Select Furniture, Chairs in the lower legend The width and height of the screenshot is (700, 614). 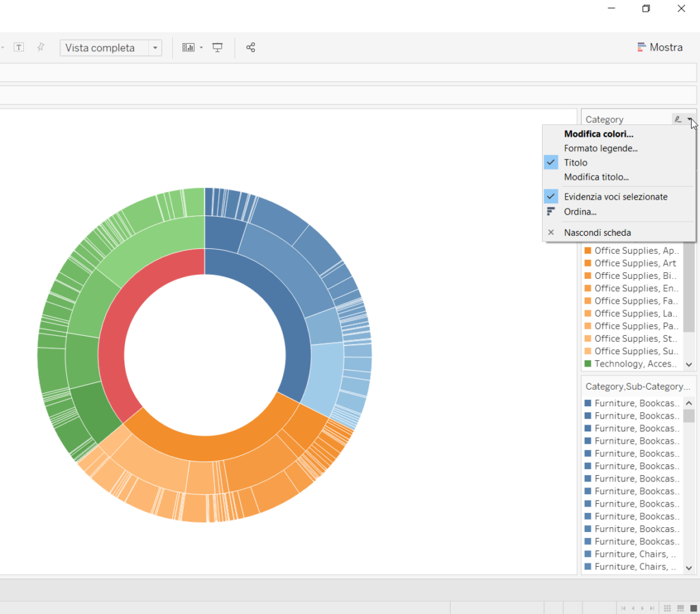[632, 554]
